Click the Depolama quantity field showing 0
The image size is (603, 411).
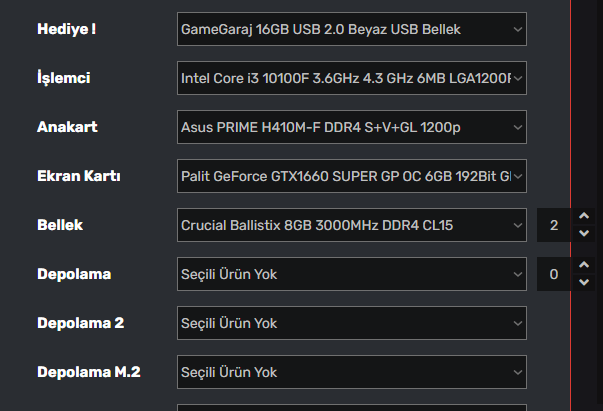click(554, 274)
